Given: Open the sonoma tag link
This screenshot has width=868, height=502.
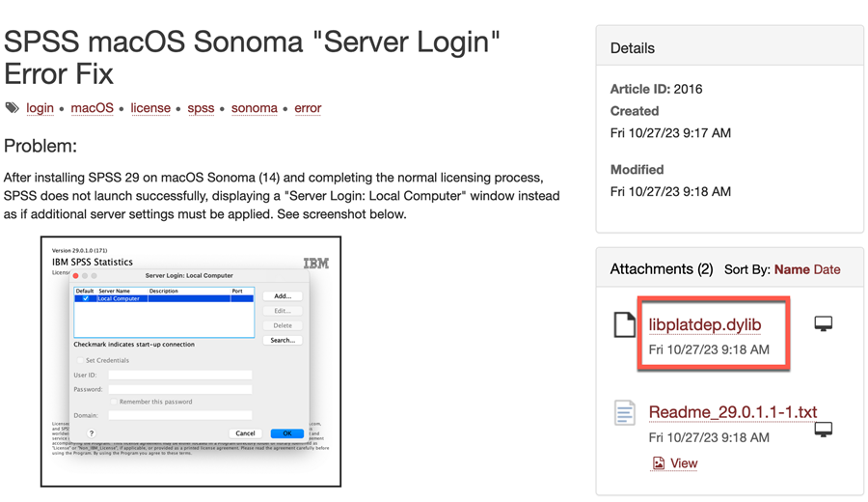Looking at the screenshot, I should pos(254,108).
